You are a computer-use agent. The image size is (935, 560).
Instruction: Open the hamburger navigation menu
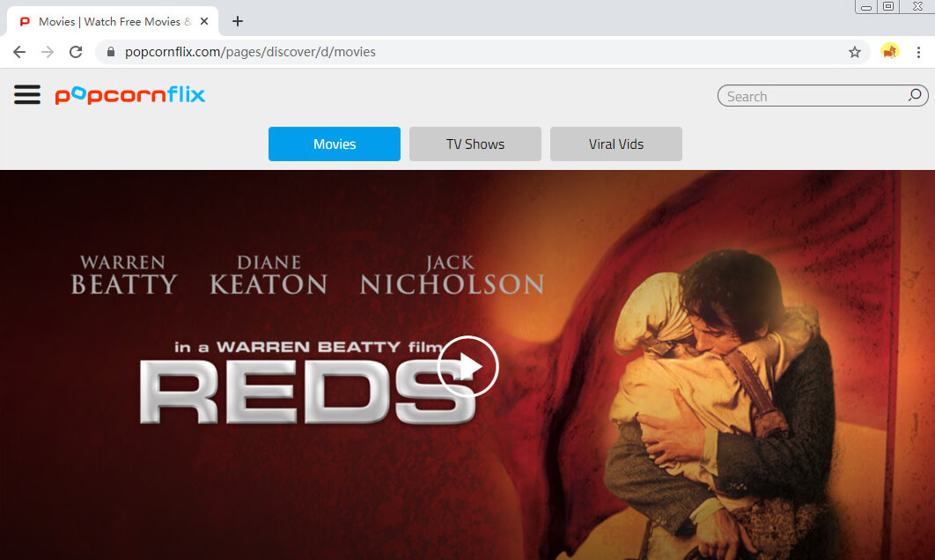click(26, 95)
